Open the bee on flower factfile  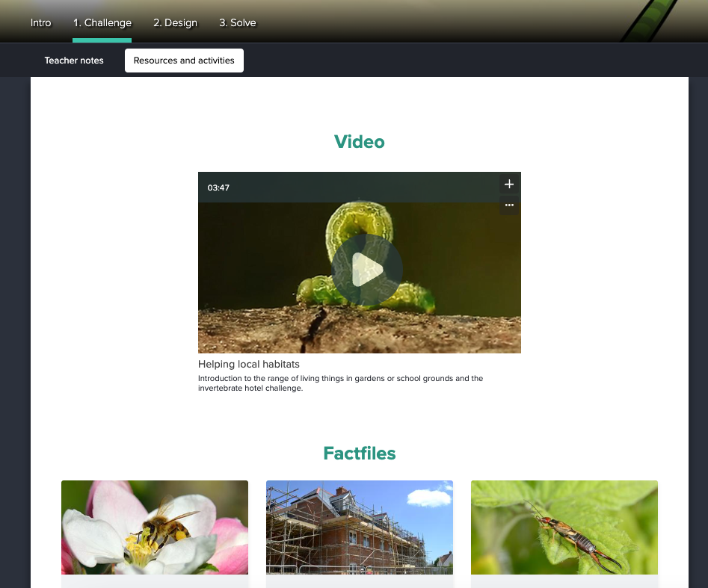[x=155, y=527]
